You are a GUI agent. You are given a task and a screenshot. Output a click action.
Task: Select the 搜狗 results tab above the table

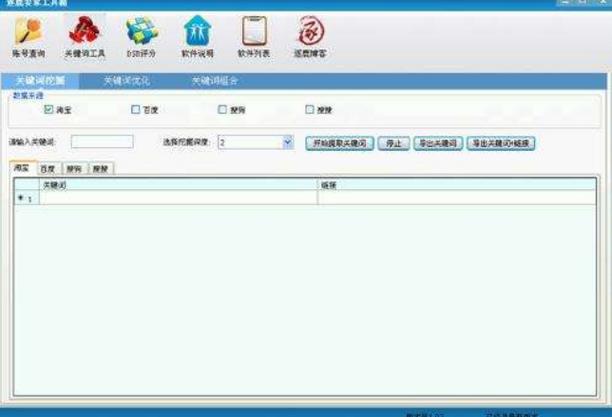tap(74, 169)
